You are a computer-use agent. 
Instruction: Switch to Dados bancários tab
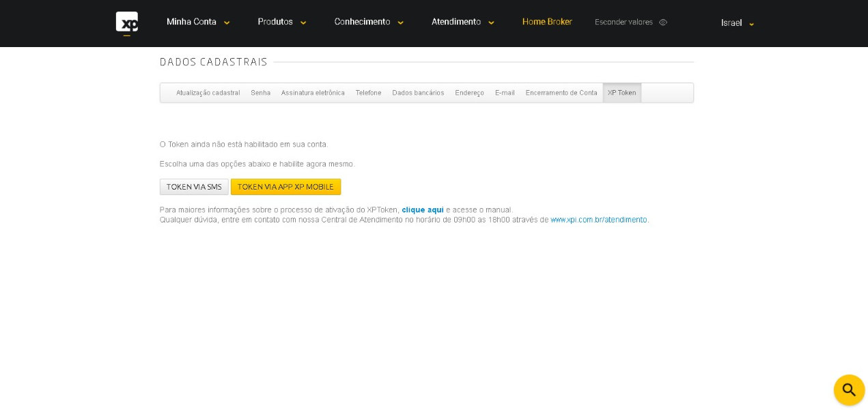coord(418,93)
